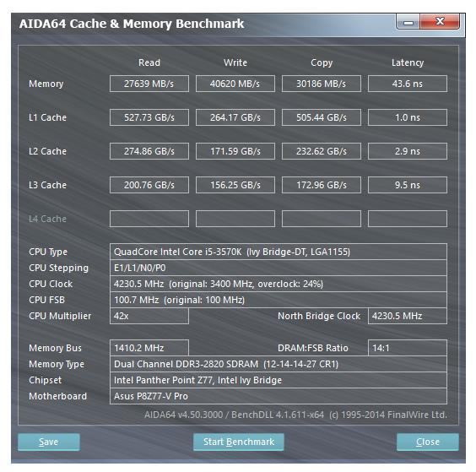This screenshot has width=476, height=472.
Task: Click the CPU FSB value 100.7 MHz
Action: pos(278,300)
